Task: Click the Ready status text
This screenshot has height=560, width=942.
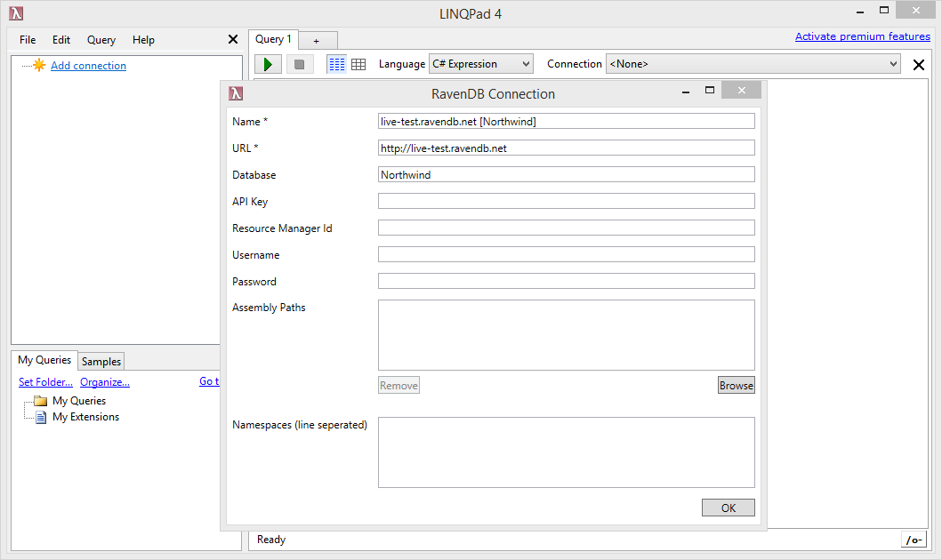Action: pos(271,539)
